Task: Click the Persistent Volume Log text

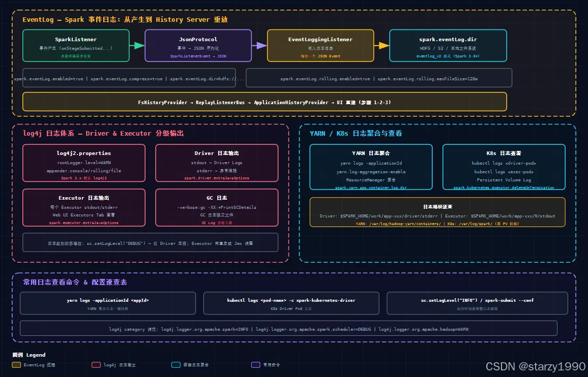Action: point(504,180)
